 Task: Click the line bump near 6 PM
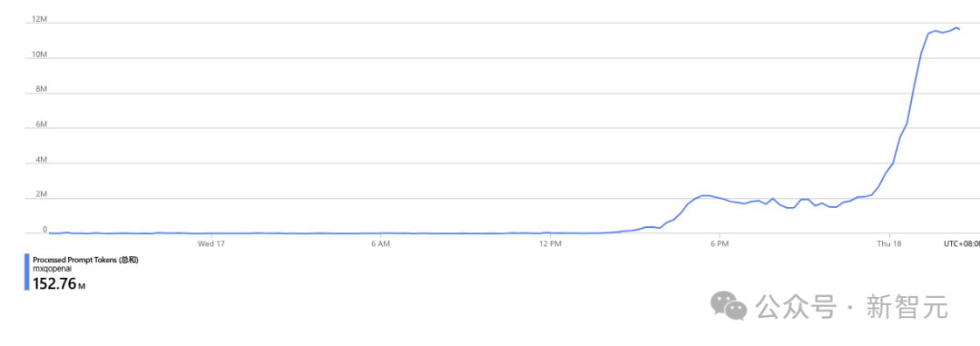(x=705, y=196)
